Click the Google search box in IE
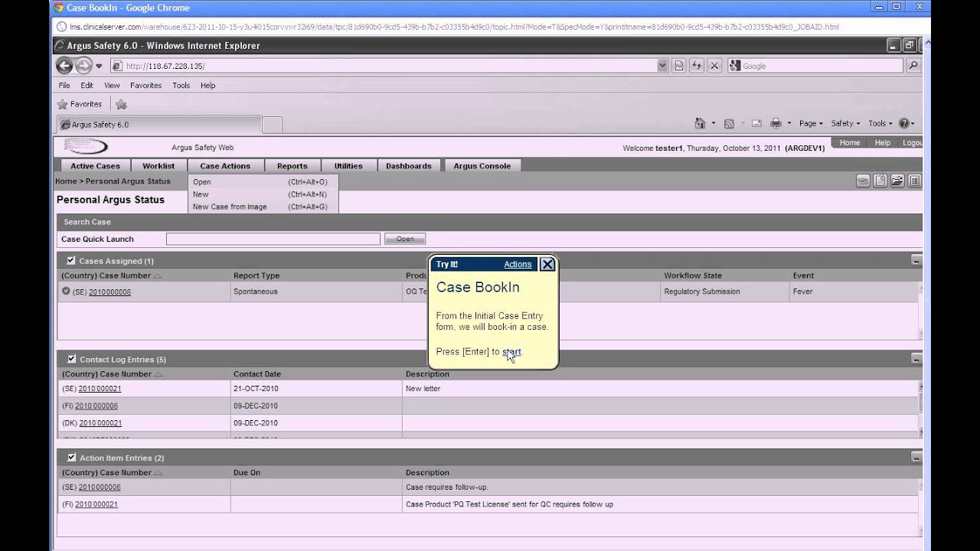 815,66
